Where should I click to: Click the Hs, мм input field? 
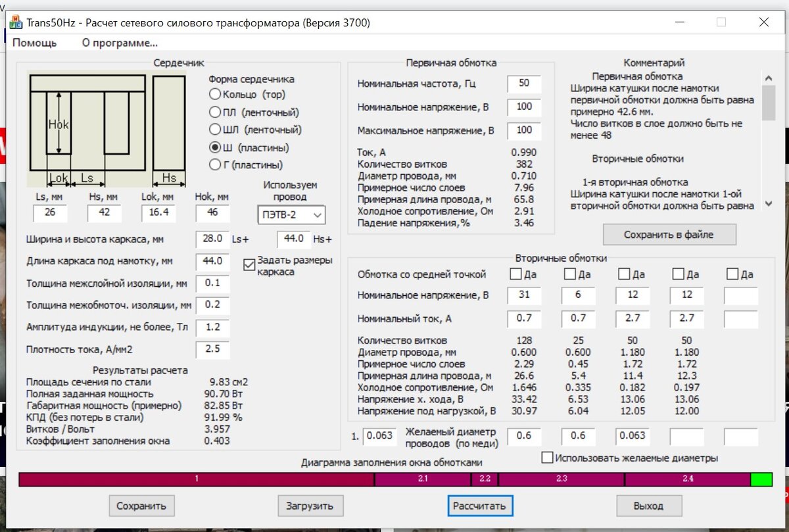click(104, 213)
